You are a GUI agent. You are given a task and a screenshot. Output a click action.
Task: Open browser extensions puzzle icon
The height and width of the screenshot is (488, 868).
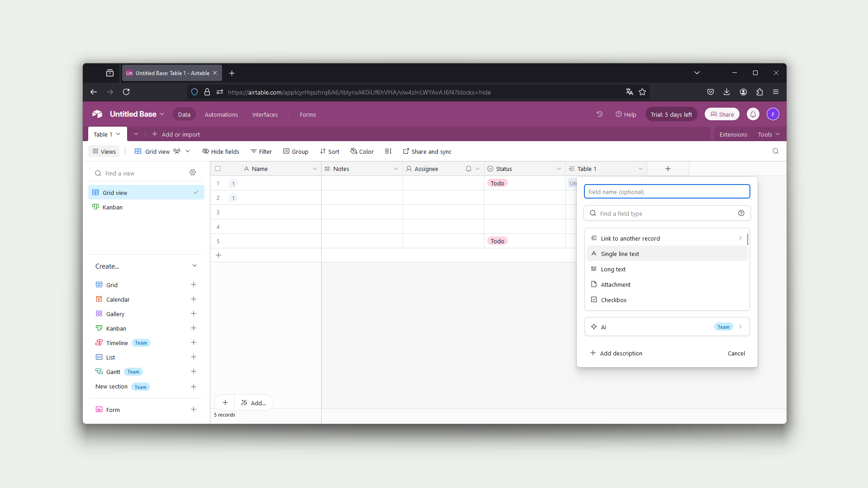759,92
